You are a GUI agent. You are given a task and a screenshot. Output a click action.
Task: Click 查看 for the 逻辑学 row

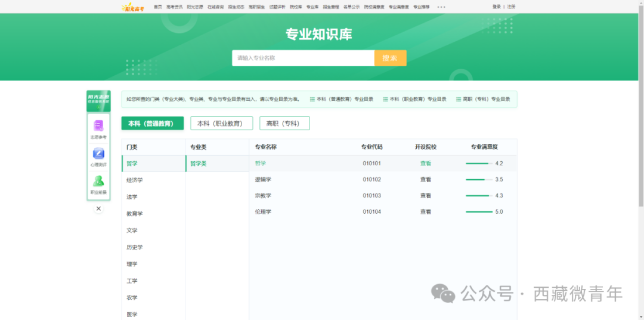[x=426, y=179]
